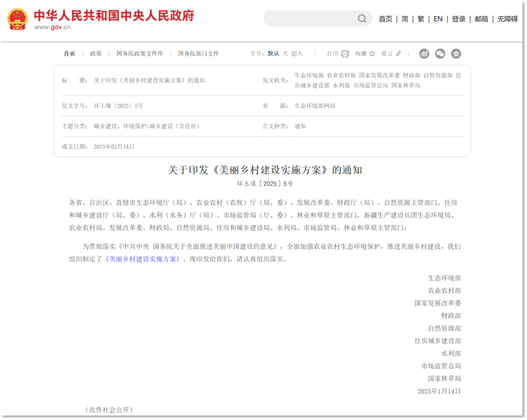Click the printer icon next to 打印
The image size is (527, 420).
pos(345,54)
